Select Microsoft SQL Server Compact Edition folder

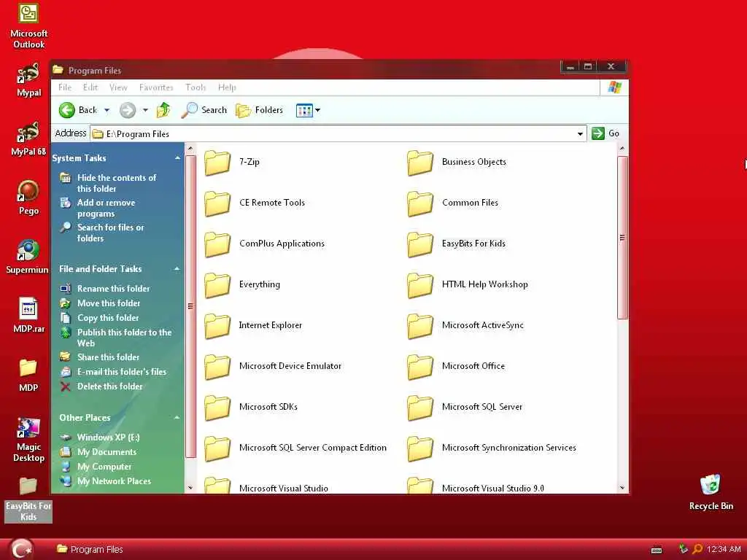295,448
